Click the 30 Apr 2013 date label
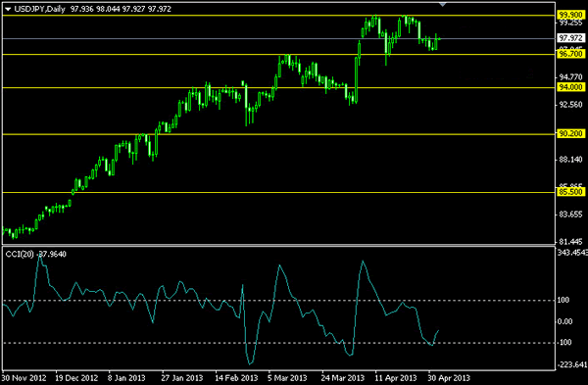 click(449, 378)
